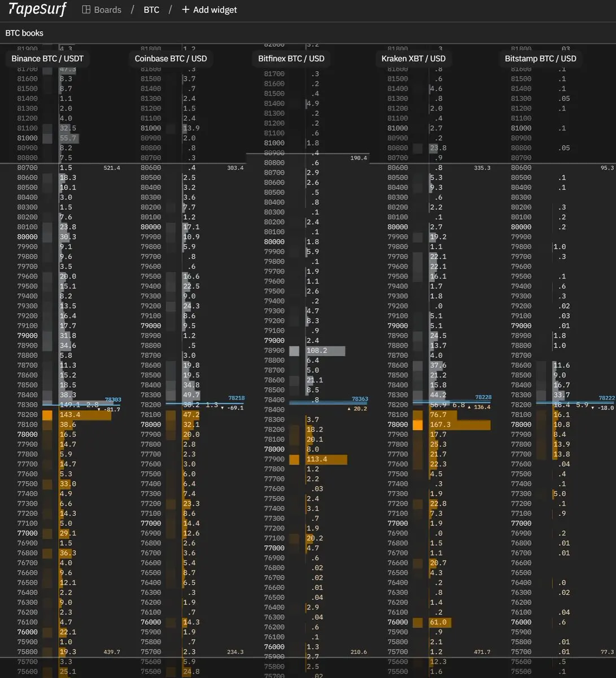Click Kraken bid size 167.3

tap(440, 424)
